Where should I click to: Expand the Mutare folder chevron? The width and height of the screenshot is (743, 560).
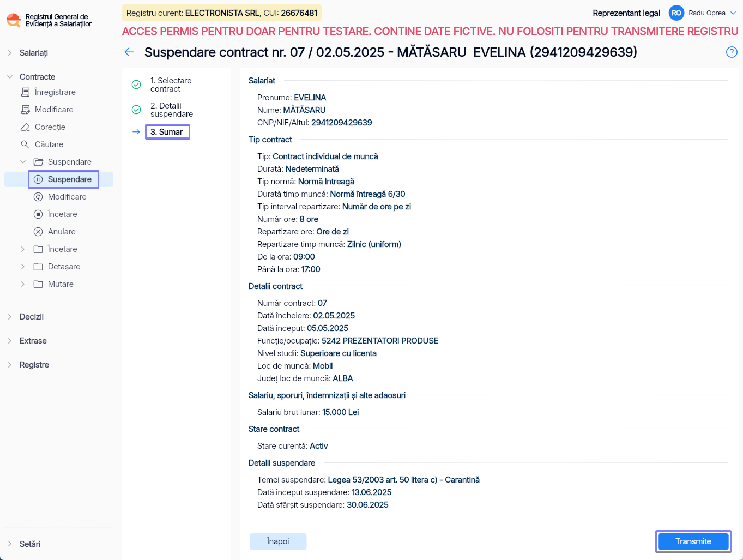(23, 284)
